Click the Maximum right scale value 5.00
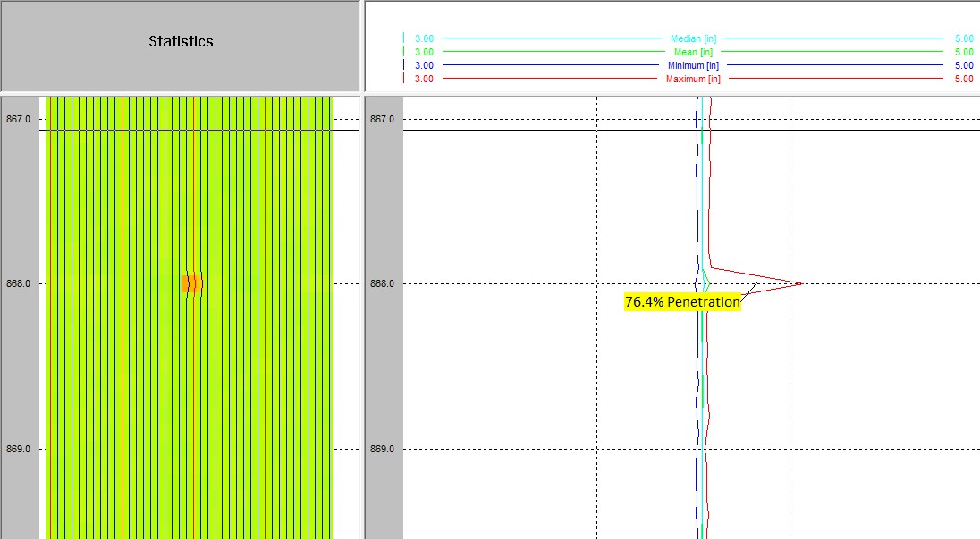 click(963, 80)
